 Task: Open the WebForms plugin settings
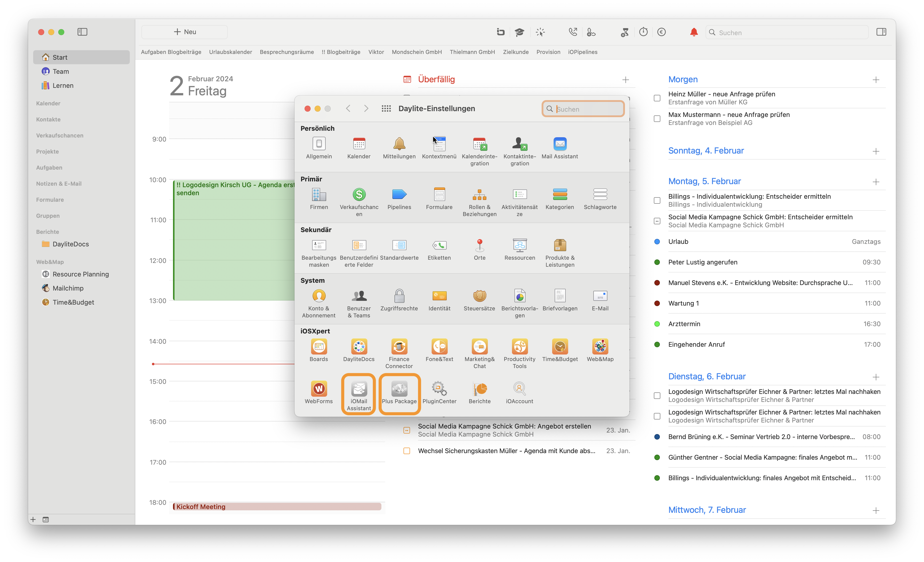tap(319, 393)
